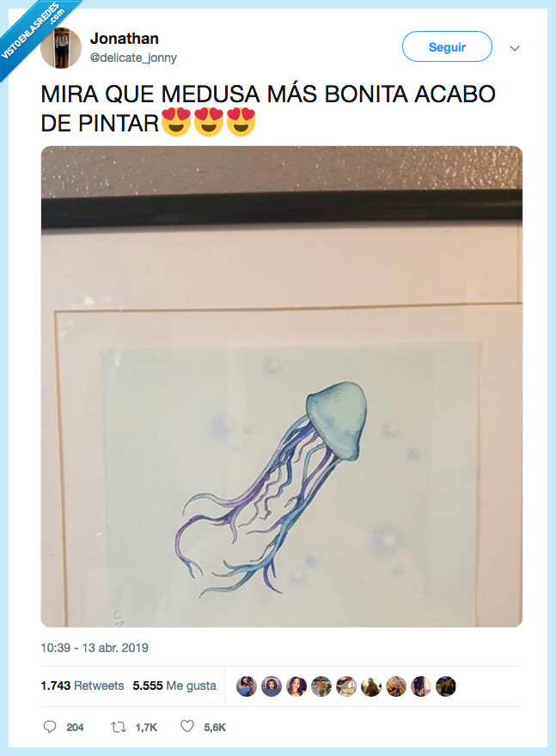Click the @delicate_jonny handle
Screen dimensions: 556x756
point(134,58)
